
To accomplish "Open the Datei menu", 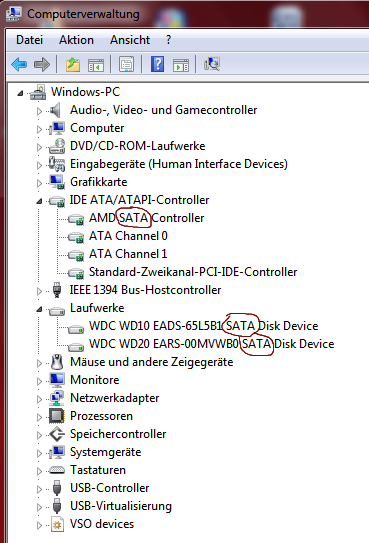I will tap(29, 40).
